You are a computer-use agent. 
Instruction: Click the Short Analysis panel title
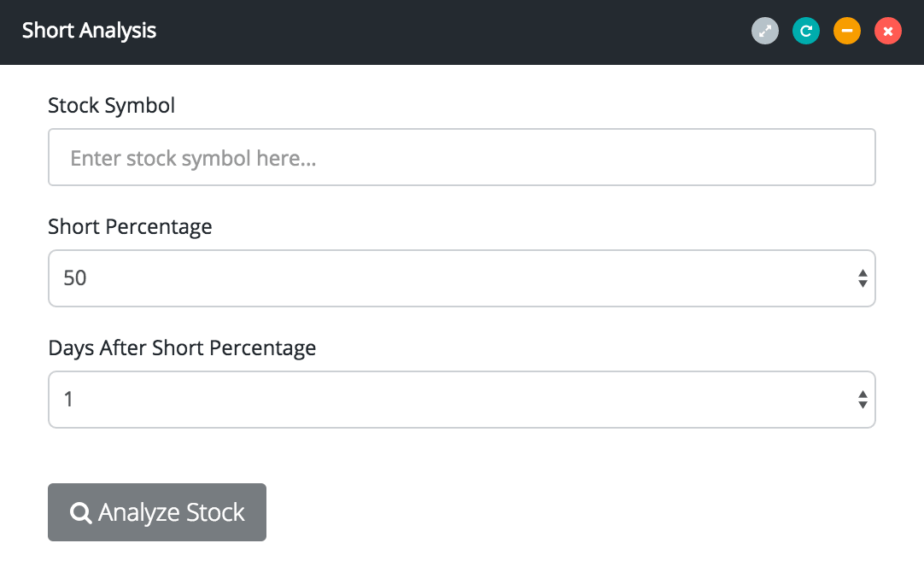90,32
